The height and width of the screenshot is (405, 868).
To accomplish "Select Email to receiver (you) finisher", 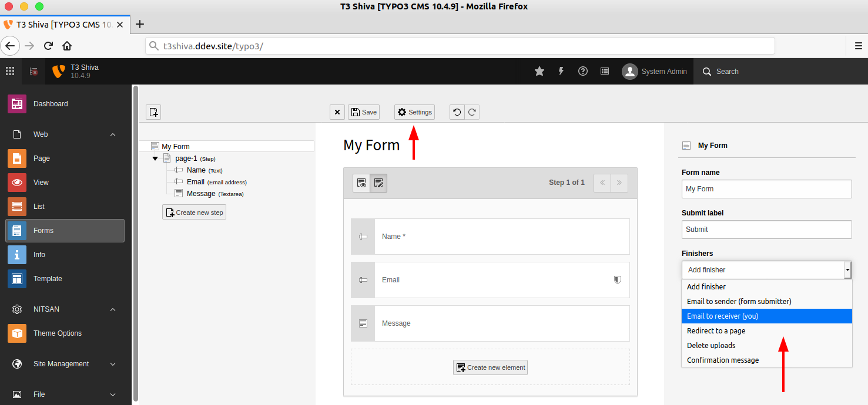I will pos(767,316).
